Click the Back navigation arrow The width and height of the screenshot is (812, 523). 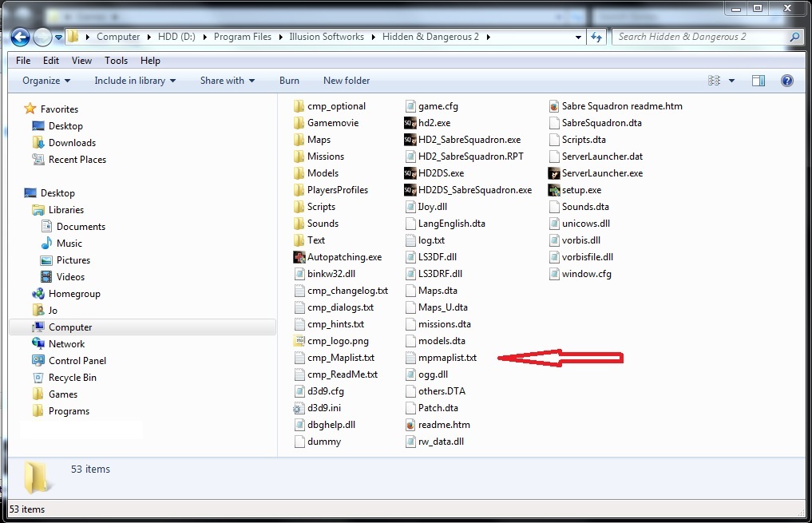21,37
